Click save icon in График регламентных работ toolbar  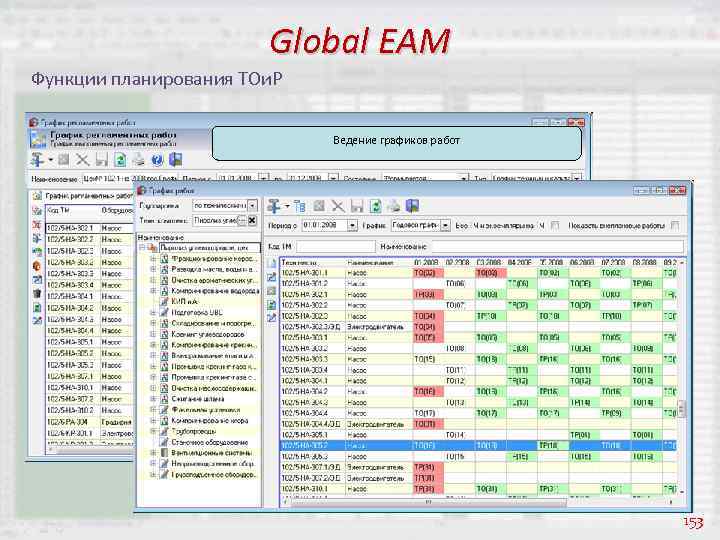point(101,160)
